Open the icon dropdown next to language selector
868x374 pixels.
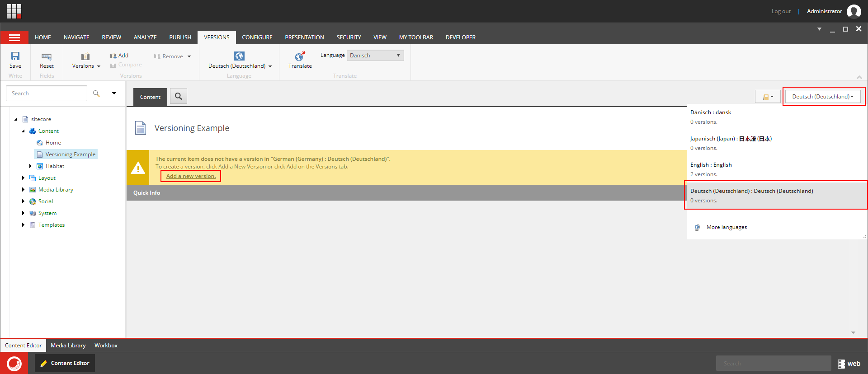(768, 97)
